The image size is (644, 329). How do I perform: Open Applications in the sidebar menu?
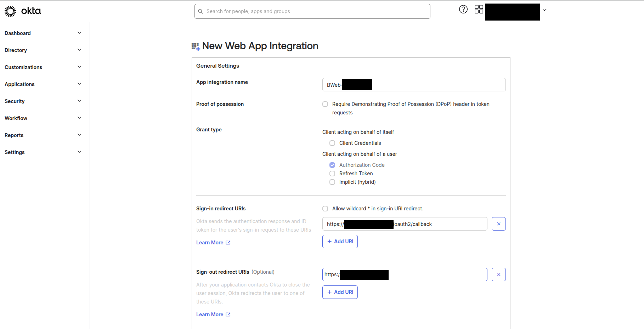pyautogui.click(x=20, y=84)
